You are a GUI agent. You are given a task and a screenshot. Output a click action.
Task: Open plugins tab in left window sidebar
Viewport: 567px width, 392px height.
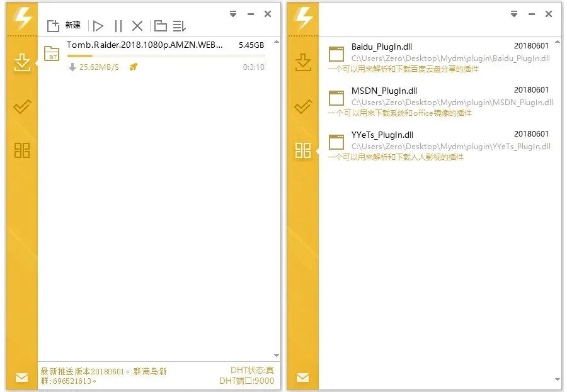point(21,150)
